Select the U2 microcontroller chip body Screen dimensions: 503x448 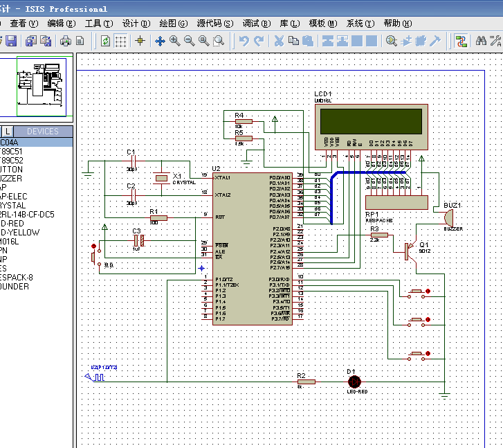point(253,249)
